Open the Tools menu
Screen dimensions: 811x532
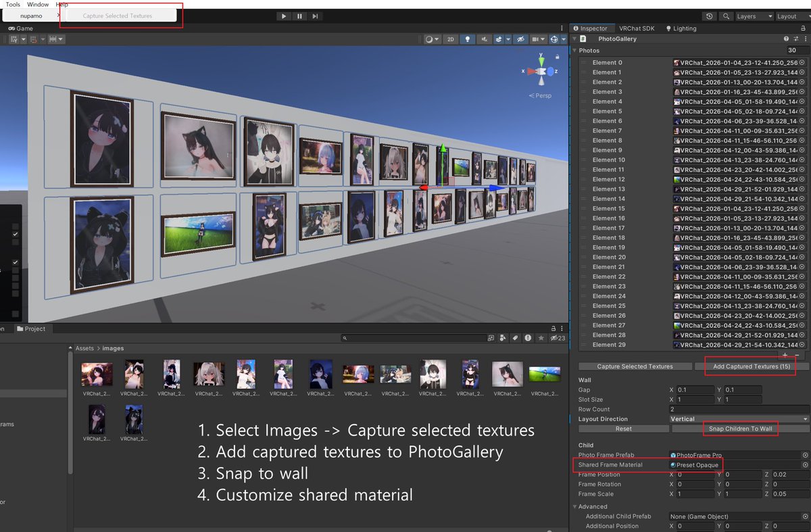tap(13, 4)
